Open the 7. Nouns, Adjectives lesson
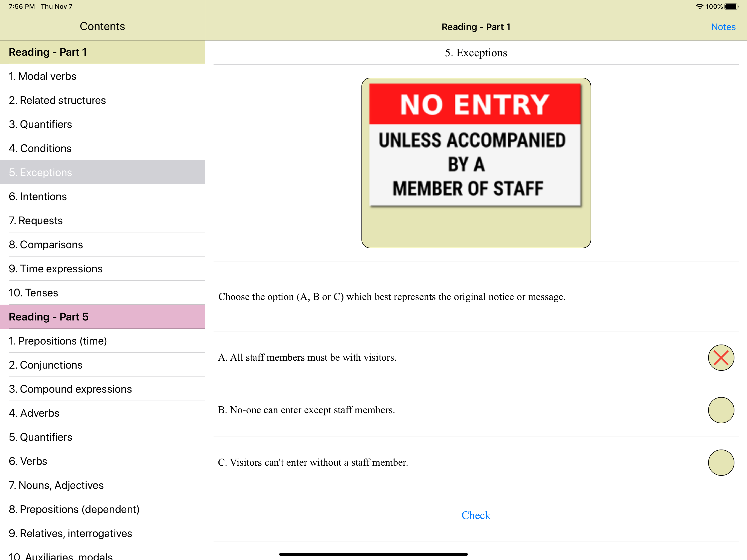Image resolution: width=747 pixels, height=560 pixels. [103, 485]
